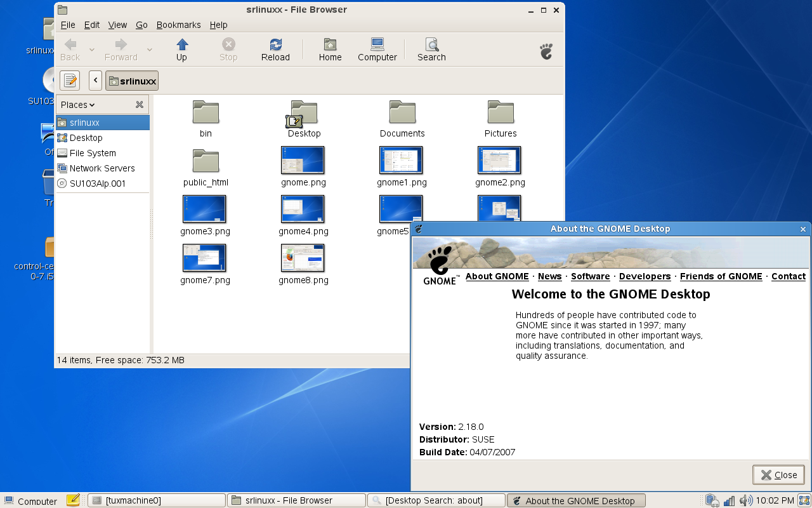Select File System in Places sidebar
Screen dimensions: 812x508
tap(103, 153)
